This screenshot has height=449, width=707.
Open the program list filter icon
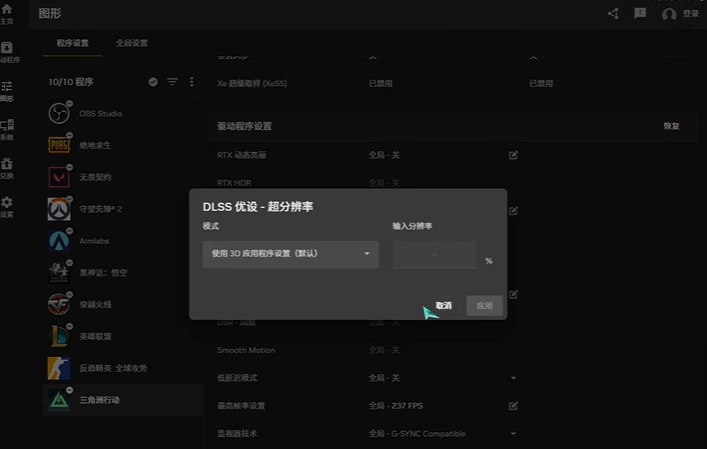(172, 82)
